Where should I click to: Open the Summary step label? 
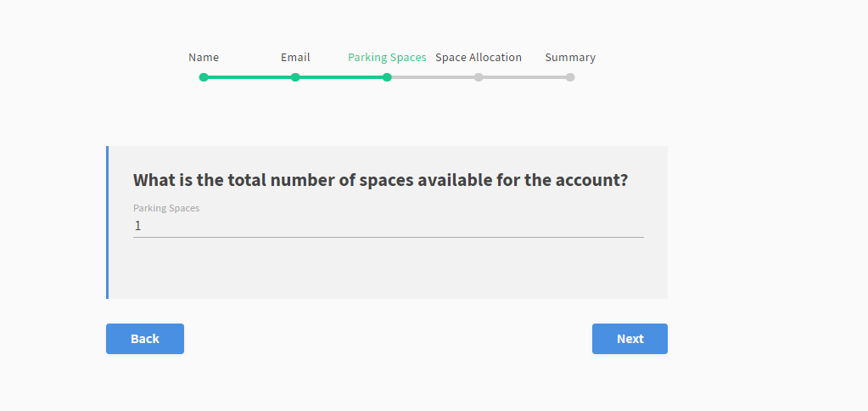(570, 58)
